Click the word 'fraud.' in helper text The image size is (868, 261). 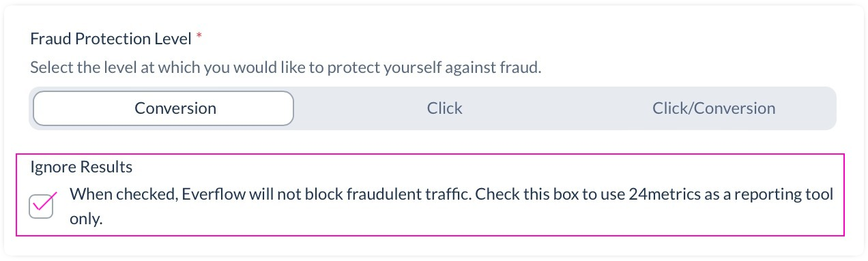coord(523,68)
